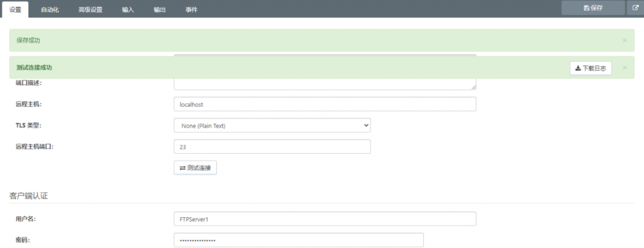644x248 pixels.
Task: Click inside the 端口描述 text area
Action: pos(325,84)
